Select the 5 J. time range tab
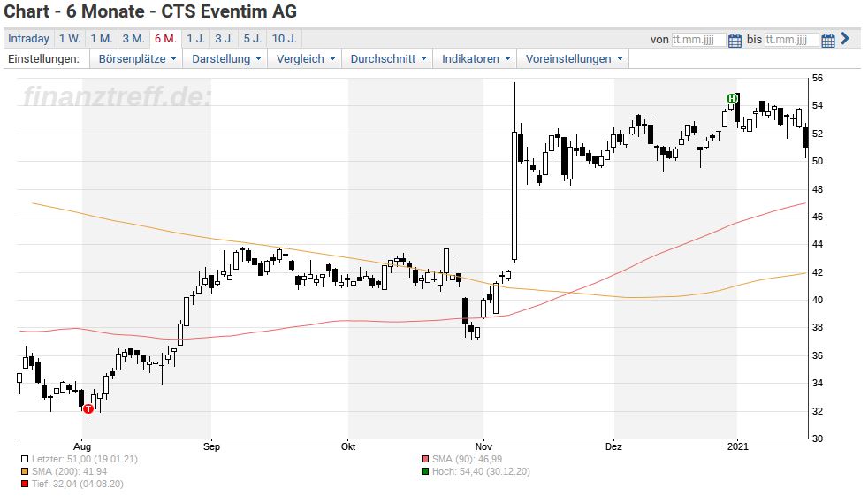This screenshot has height=496, width=868. click(253, 39)
